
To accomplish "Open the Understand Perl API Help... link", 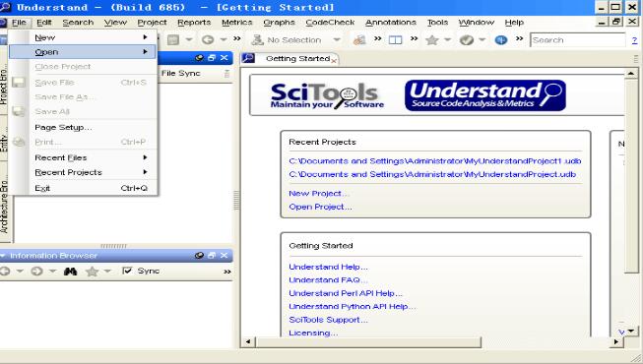I will 346,293.
